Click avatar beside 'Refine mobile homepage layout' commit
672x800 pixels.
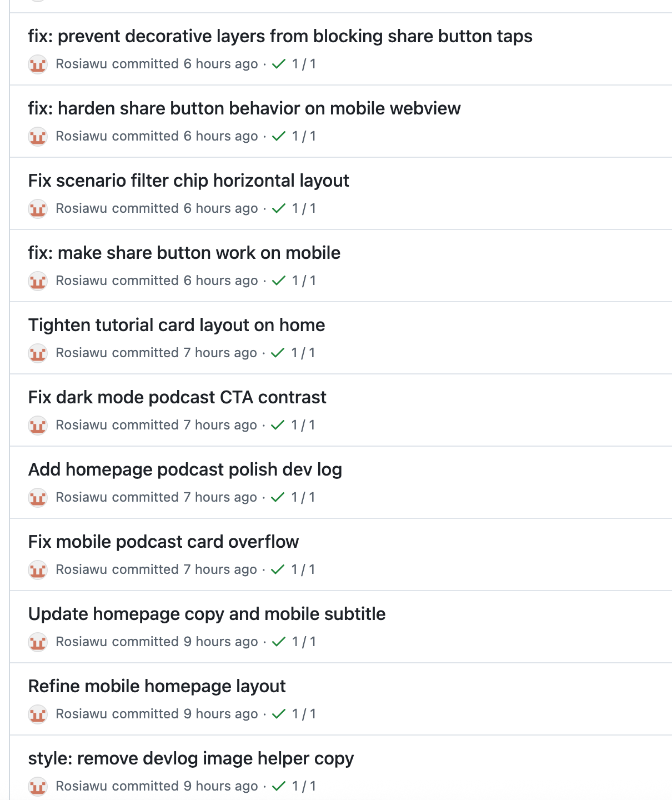tap(38, 714)
